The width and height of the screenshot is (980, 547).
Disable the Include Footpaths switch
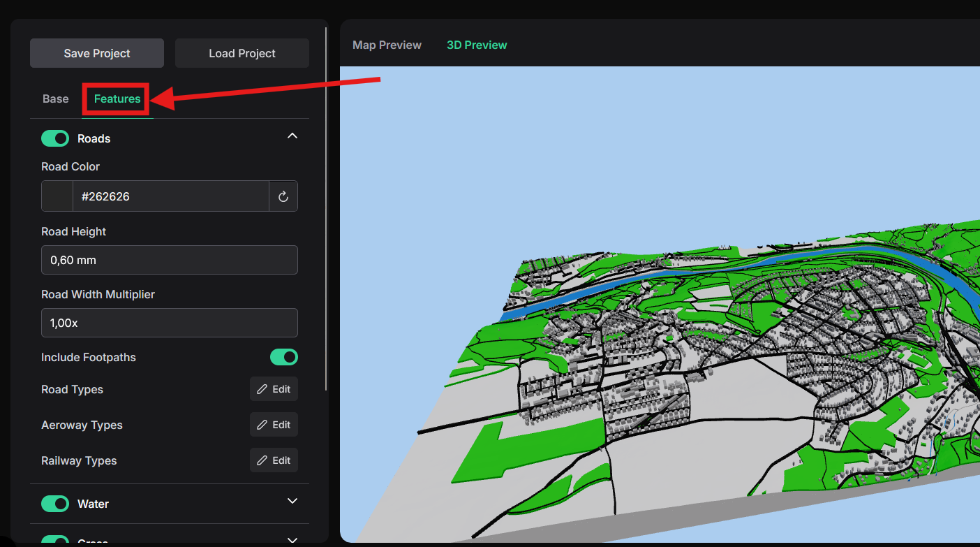(284, 357)
